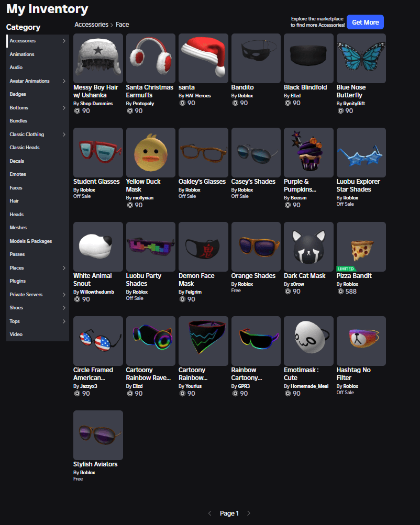The image size is (420, 525).
Task: Open the Demon Face Mask item thumbnail
Action: (x=203, y=247)
